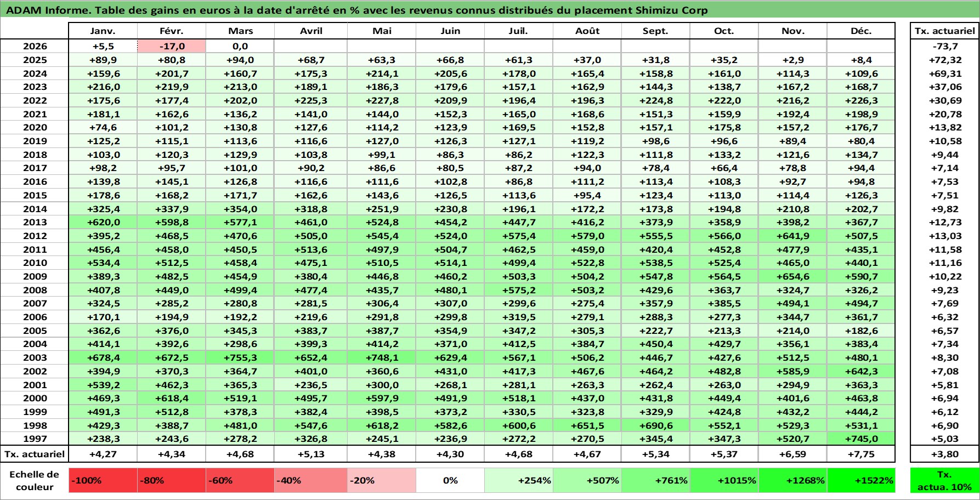Select the Tx. actua. 10% green box
Viewport: 980px width, 500px height.
944,480
